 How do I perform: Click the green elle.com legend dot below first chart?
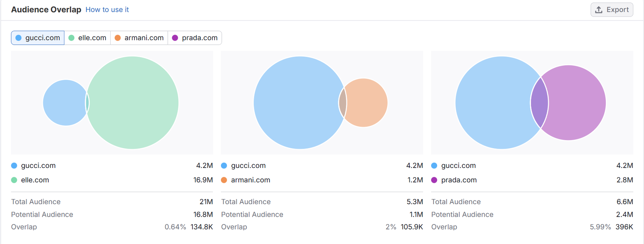tap(14, 180)
